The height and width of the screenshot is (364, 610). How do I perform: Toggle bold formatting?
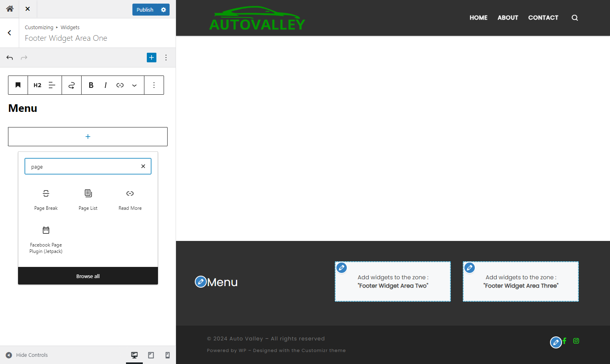[91, 85]
